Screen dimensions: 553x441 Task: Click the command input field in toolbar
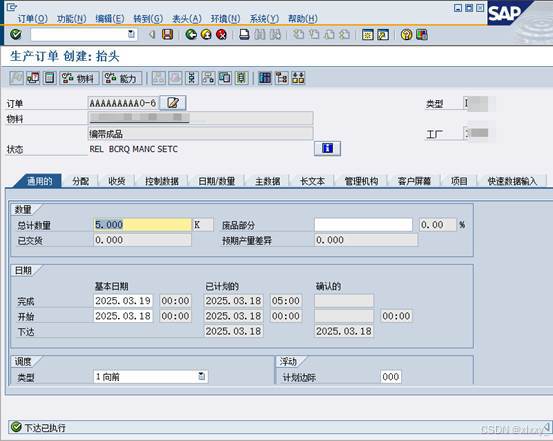[84, 34]
